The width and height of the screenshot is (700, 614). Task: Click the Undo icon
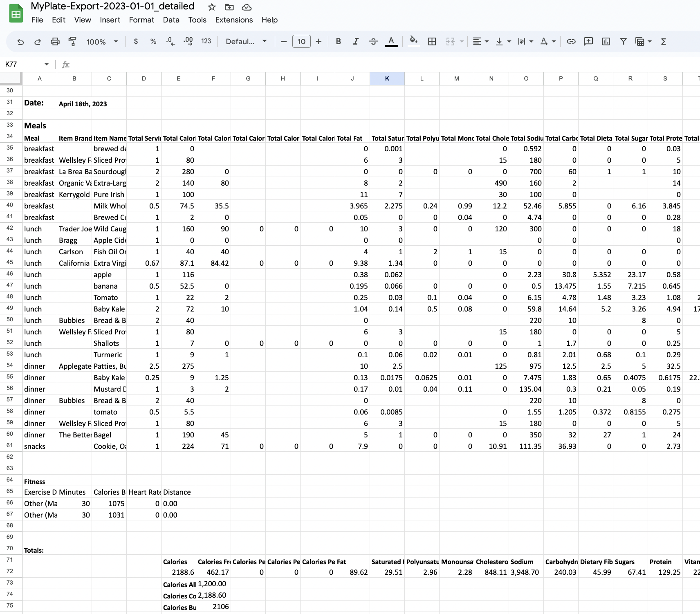20,41
